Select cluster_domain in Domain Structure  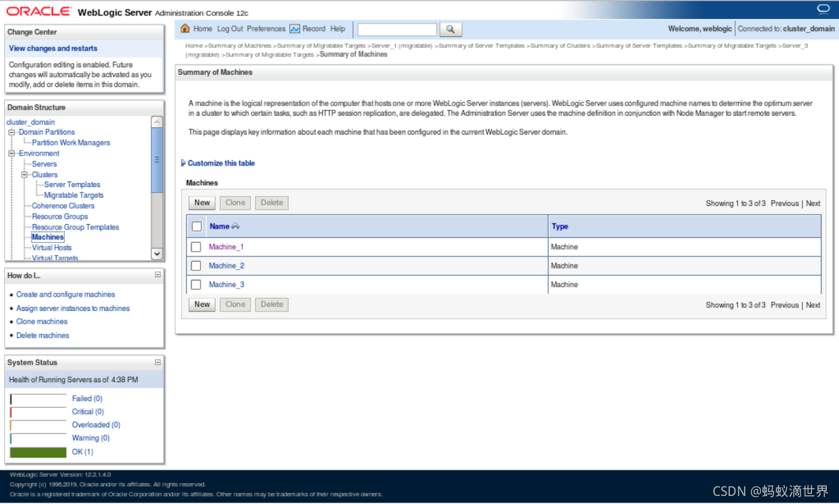click(x=30, y=122)
